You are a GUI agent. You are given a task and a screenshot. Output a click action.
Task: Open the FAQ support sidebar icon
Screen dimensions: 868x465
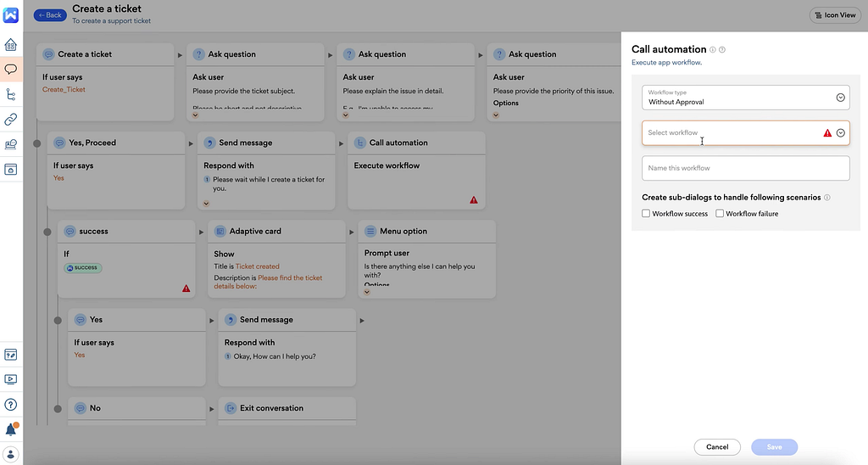tap(10, 355)
